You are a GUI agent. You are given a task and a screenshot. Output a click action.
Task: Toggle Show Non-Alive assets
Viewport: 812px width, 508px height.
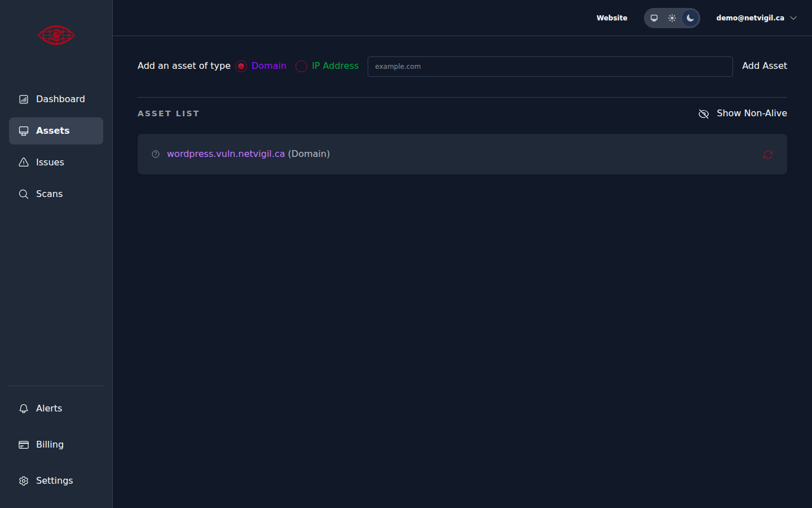point(743,113)
